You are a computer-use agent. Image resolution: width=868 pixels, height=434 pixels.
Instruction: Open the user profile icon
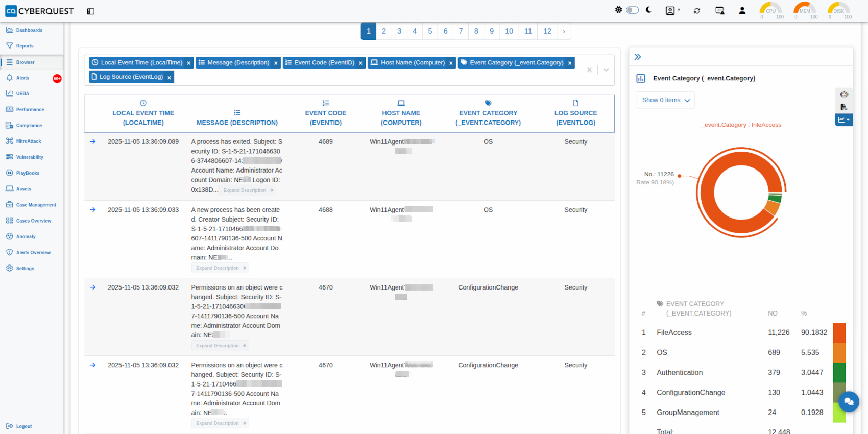click(742, 11)
